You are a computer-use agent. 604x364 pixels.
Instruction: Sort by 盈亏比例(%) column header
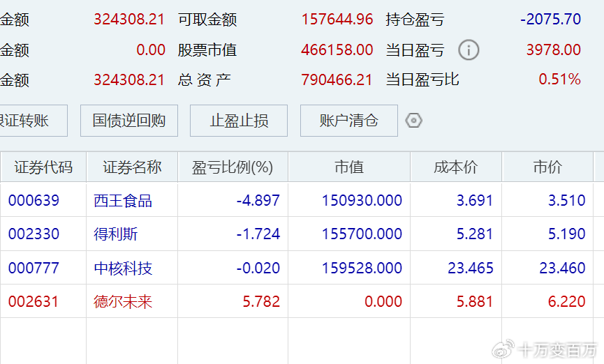pyautogui.click(x=233, y=167)
